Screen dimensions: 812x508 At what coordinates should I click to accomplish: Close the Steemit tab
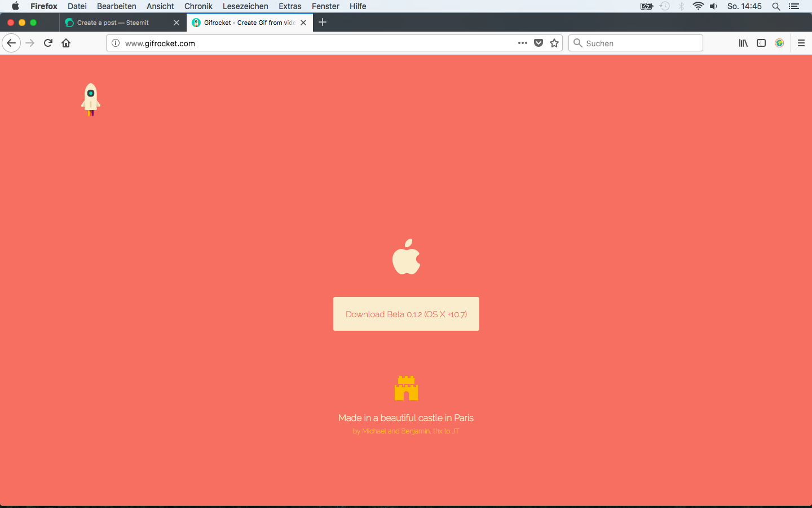176,23
